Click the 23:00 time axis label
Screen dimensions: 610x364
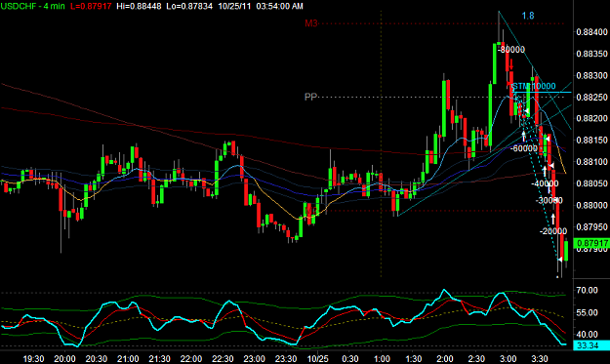pyautogui.click(x=255, y=358)
